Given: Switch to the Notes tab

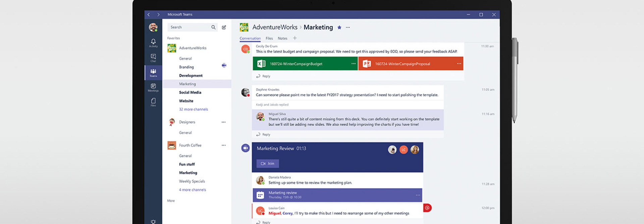Looking at the screenshot, I should click(282, 38).
